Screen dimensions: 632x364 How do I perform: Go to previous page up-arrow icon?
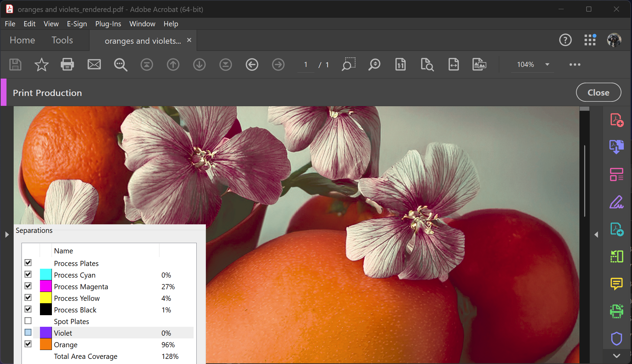pos(173,65)
